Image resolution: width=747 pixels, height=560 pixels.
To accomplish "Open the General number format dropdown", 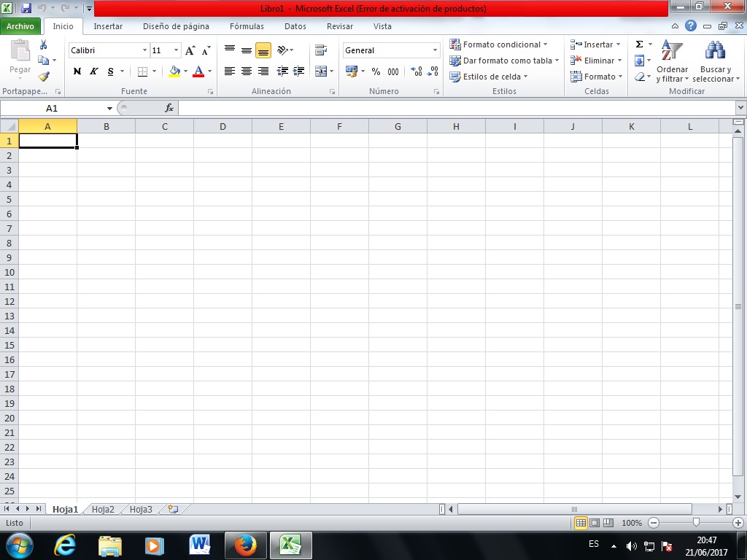I will tap(435, 50).
